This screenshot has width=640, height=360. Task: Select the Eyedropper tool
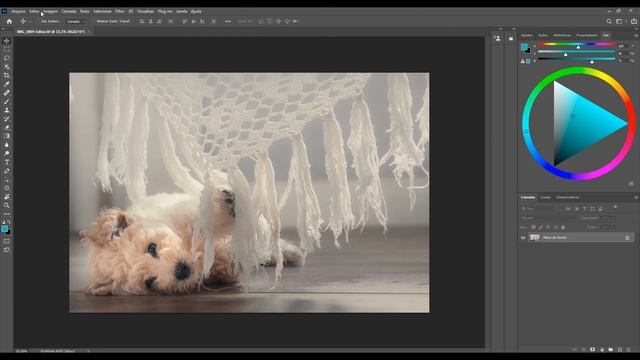coord(7,84)
